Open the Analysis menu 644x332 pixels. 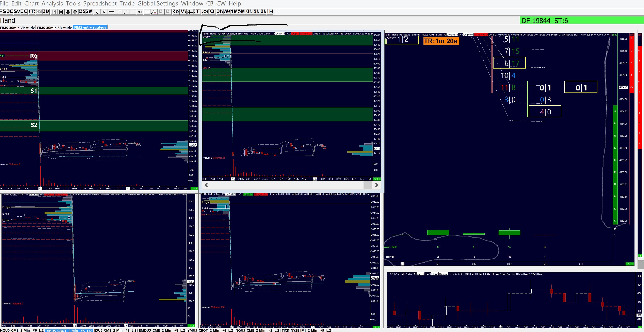click(x=52, y=3)
